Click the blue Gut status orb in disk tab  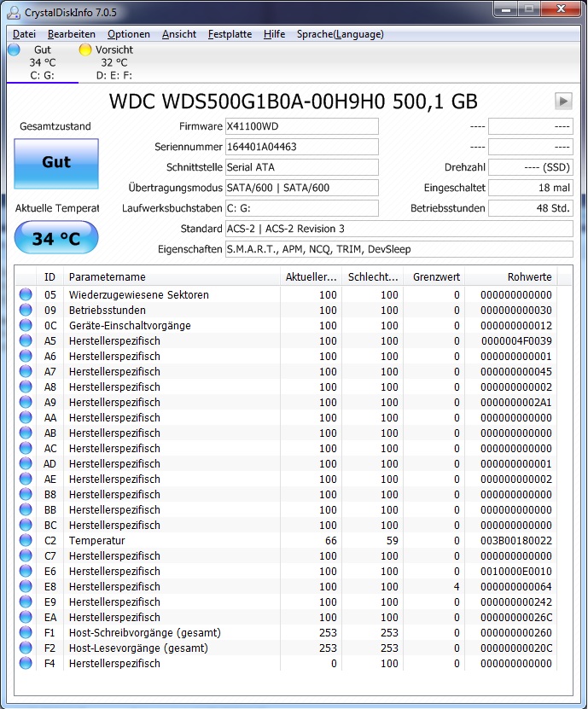pyautogui.click(x=14, y=49)
